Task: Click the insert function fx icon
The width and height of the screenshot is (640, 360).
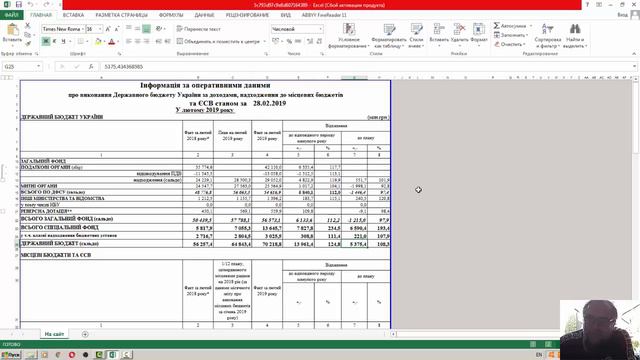Action: 91,66
